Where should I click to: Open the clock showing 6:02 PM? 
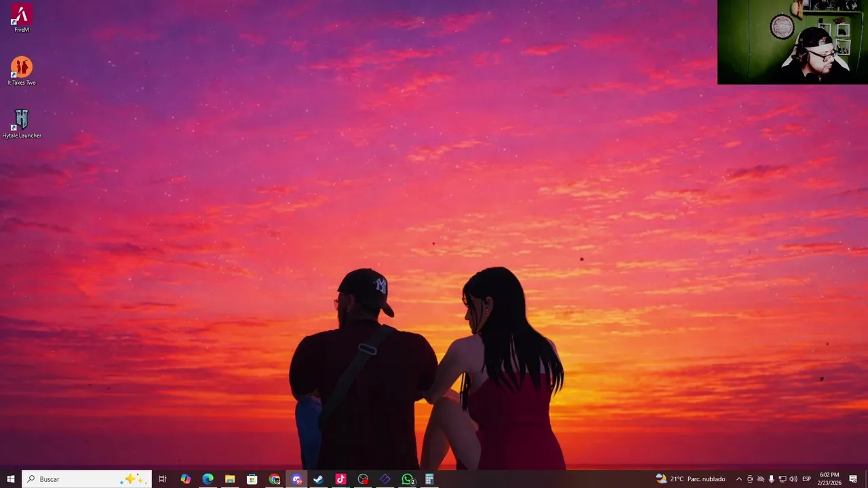click(x=829, y=479)
